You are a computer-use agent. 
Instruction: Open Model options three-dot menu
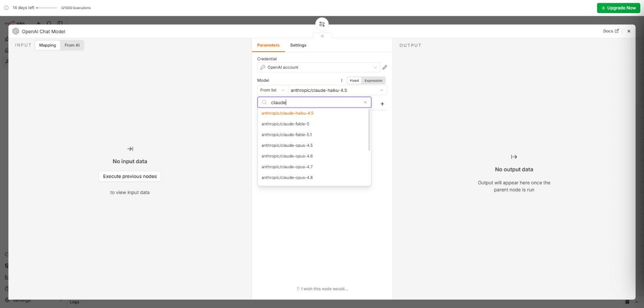(x=341, y=80)
